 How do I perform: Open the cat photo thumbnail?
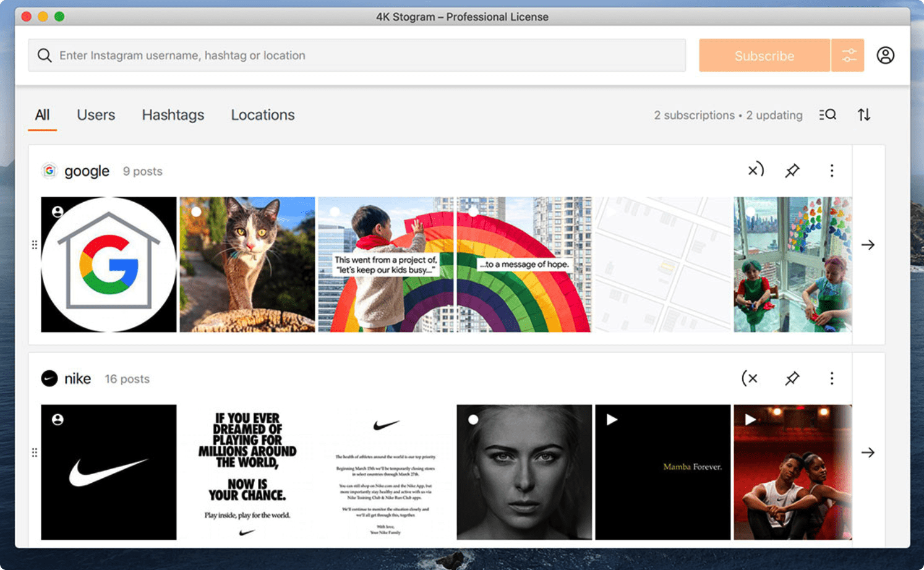[247, 265]
